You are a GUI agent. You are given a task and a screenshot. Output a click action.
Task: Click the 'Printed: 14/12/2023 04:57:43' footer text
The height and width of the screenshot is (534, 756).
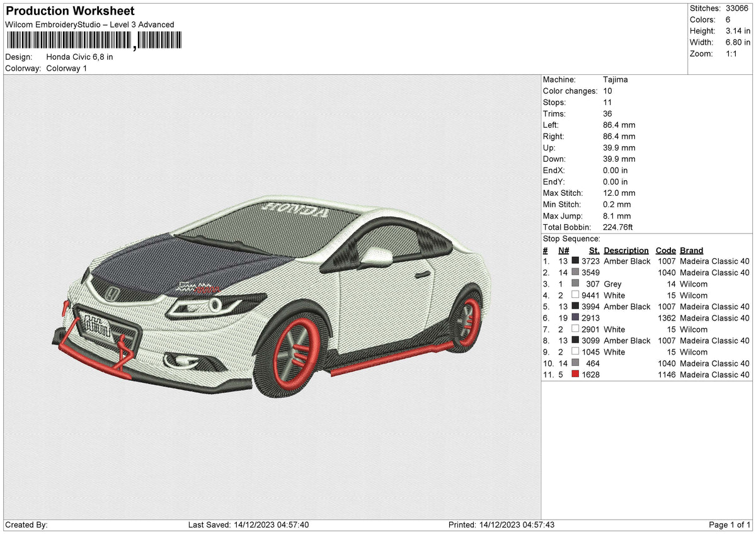coord(501,525)
